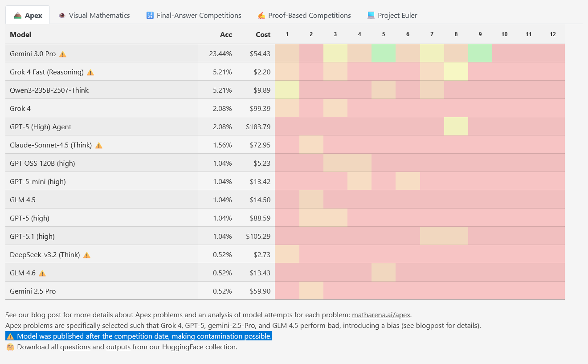This screenshot has height=364, width=588.
Task: Click the warning icon next to Claude-Sonnet-4.5 (Think)
Action: (x=98, y=145)
